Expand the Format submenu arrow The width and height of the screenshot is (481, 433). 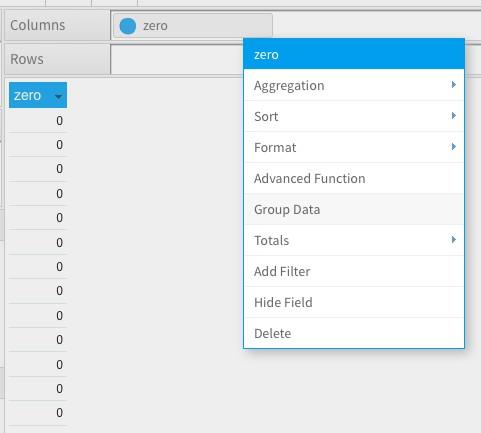click(x=453, y=147)
